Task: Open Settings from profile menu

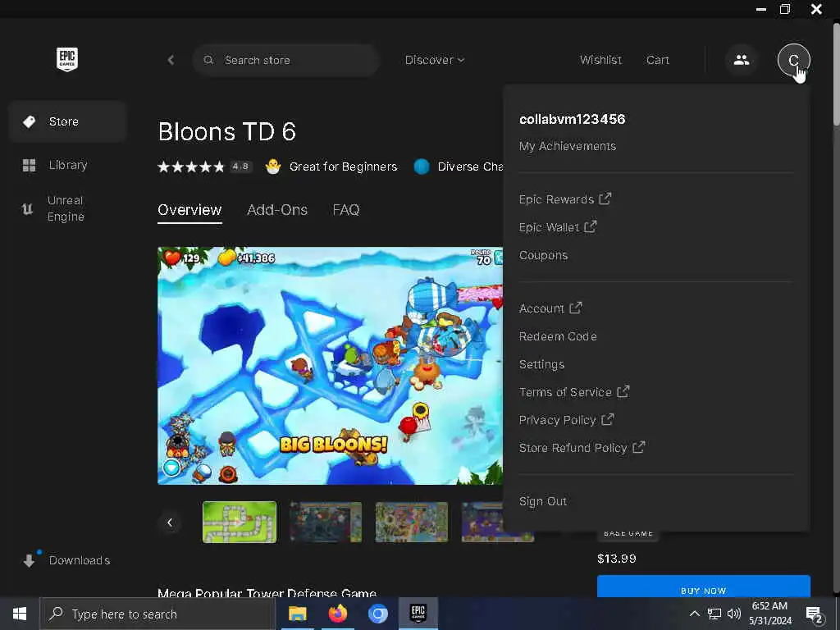Action: tap(541, 364)
